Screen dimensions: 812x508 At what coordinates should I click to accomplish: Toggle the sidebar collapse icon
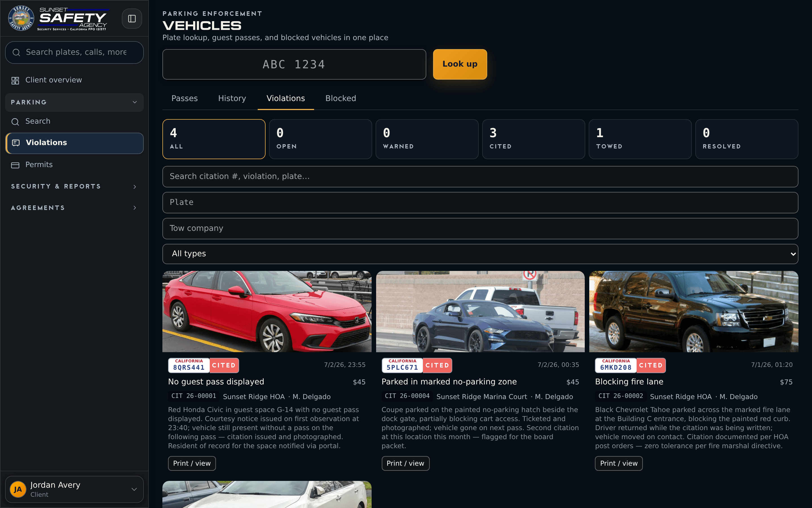(x=132, y=18)
